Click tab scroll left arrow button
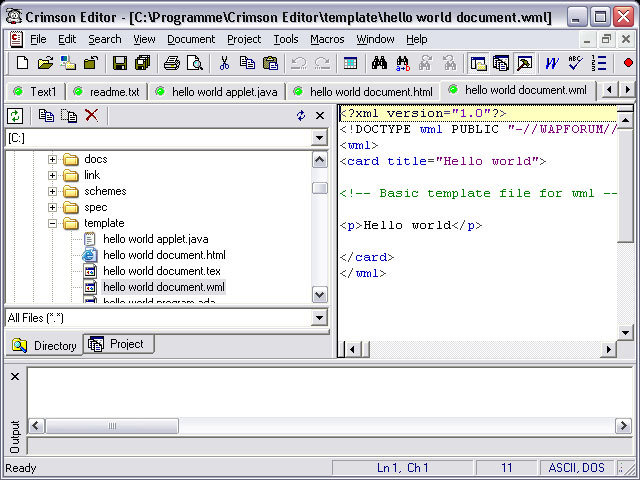The height and width of the screenshot is (480, 640). (610, 89)
